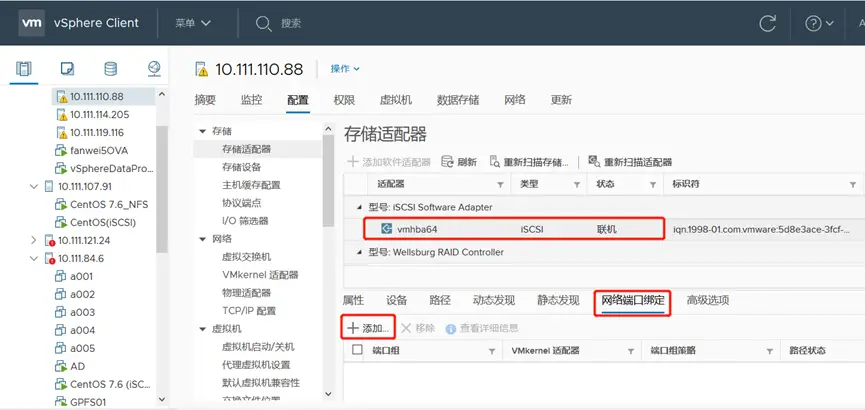Select host 10.111.114.205 in the tree
The width and height of the screenshot is (865, 410).
click(99, 115)
